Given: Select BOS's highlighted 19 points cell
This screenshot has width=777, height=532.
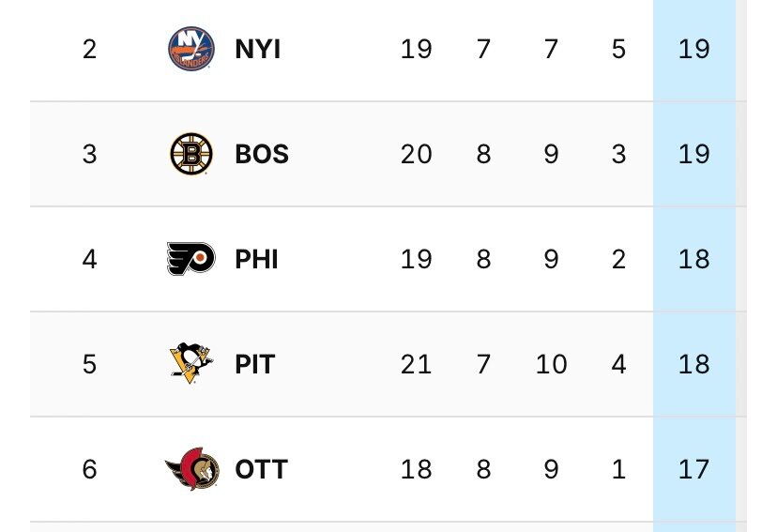Looking at the screenshot, I should pyautogui.click(x=694, y=154).
